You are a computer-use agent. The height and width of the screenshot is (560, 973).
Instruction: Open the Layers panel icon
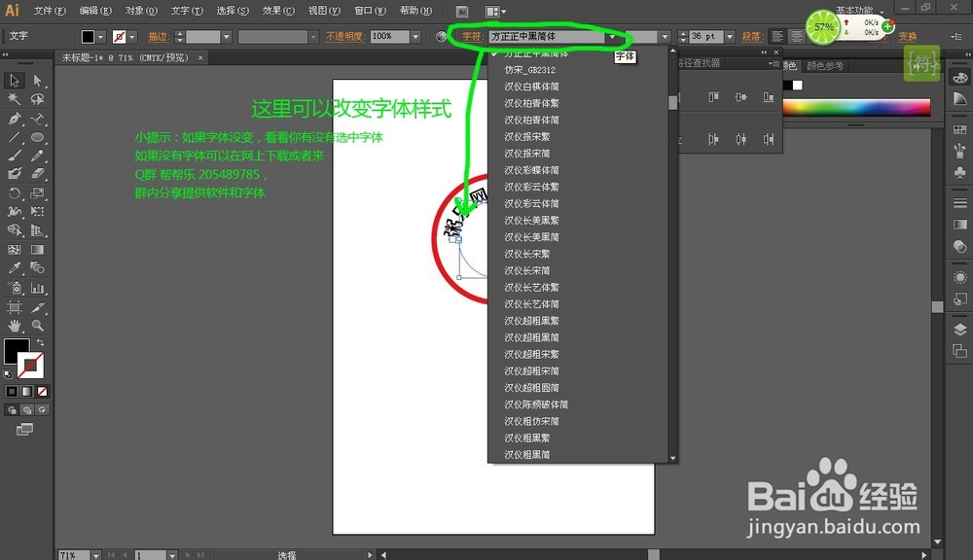pos(960,330)
